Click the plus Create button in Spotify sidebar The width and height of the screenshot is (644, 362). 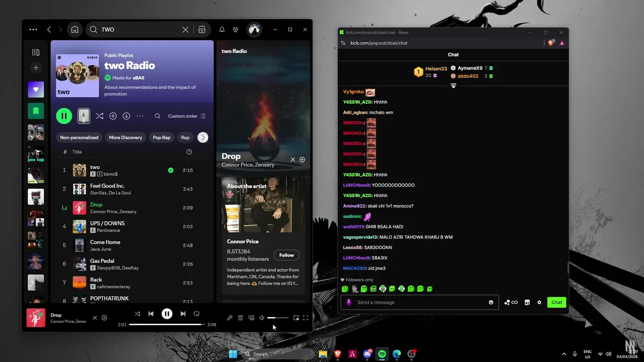(36, 68)
